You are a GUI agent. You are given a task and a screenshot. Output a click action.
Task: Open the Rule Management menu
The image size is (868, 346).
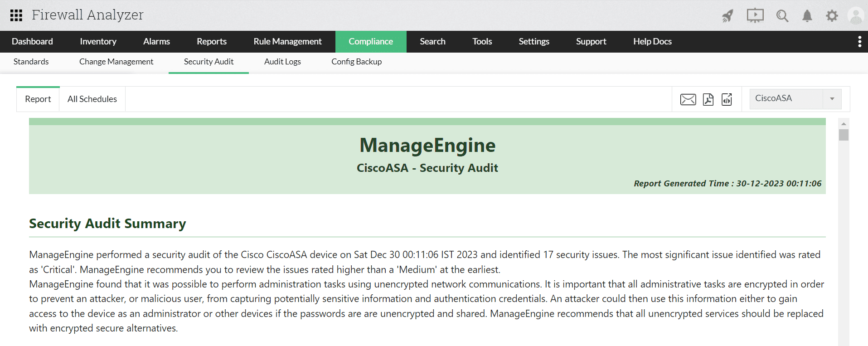click(x=287, y=42)
